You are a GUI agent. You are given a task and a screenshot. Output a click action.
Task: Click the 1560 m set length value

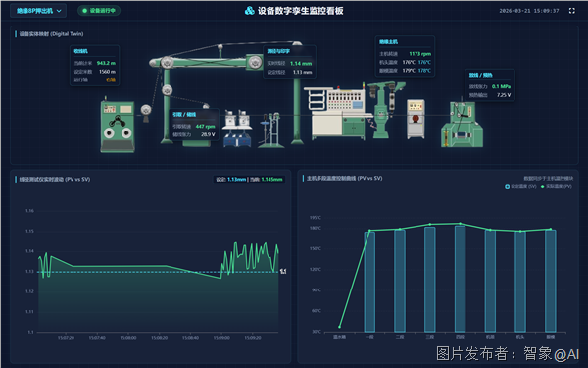tap(107, 72)
